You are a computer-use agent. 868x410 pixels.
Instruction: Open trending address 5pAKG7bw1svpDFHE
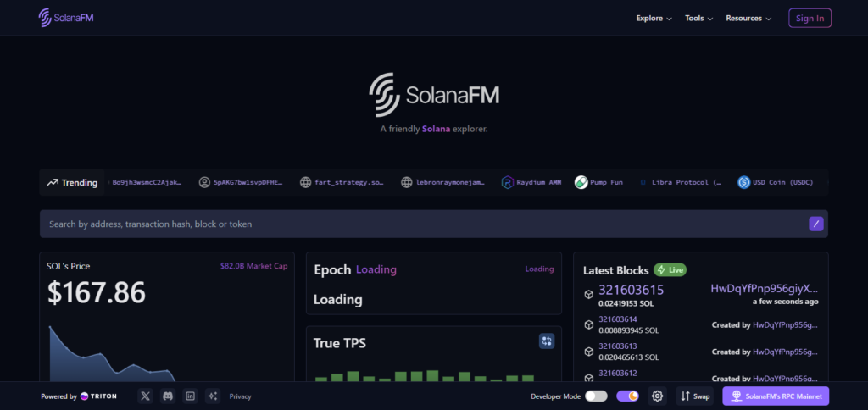pos(248,182)
